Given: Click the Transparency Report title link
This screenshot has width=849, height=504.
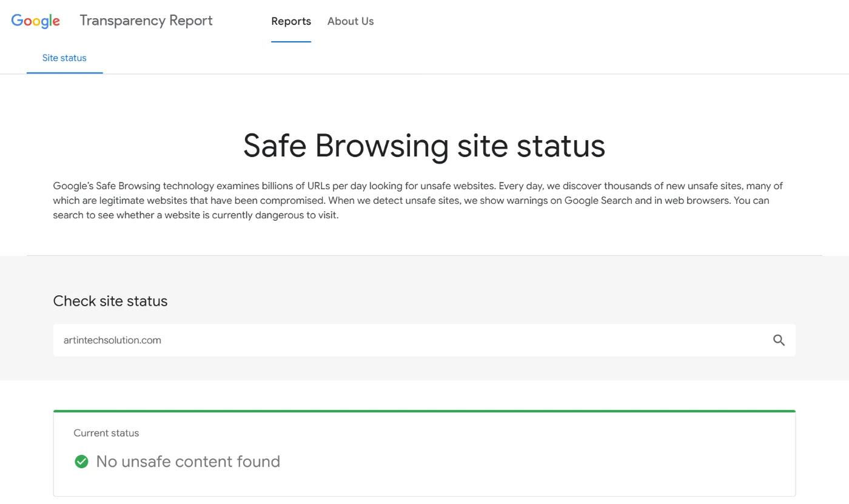Looking at the screenshot, I should pyautogui.click(x=146, y=21).
